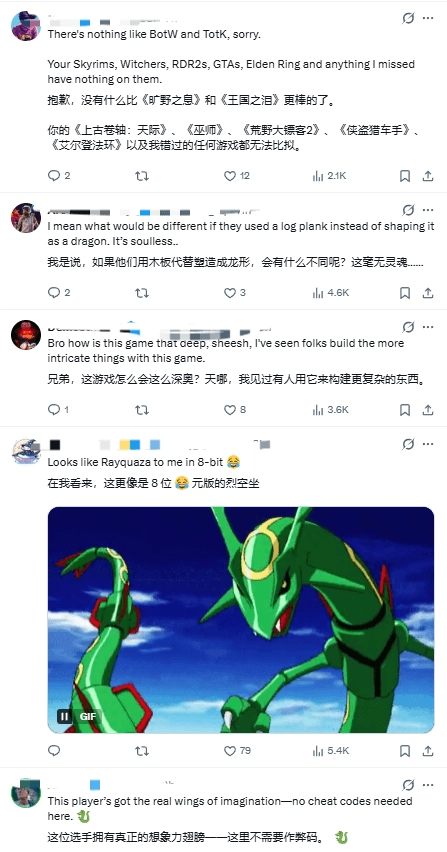The height and width of the screenshot is (852, 447).
Task: Share the 'Bro how is this game' tweet
Action: 428,410
